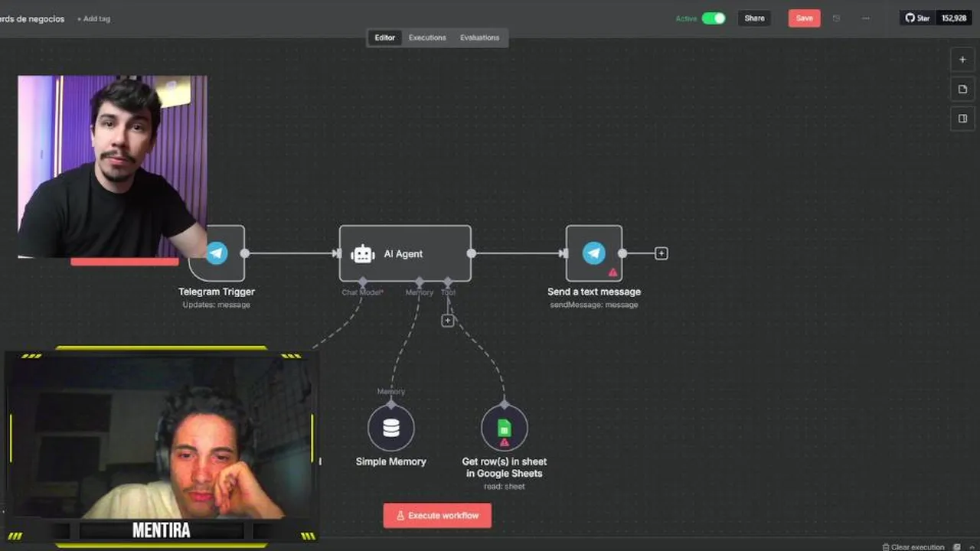
Task: Toggle the side panel layout icon
Action: tap(962, 119)
